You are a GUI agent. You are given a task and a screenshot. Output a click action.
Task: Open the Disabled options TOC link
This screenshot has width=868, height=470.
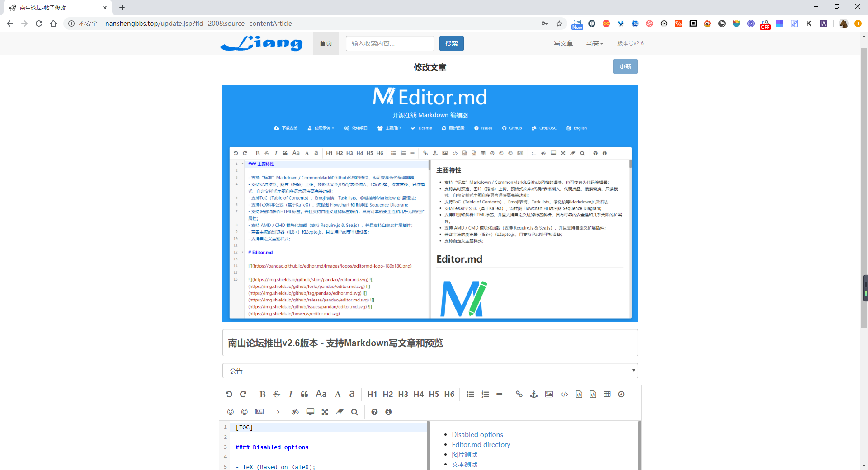(x=477, y=434)
